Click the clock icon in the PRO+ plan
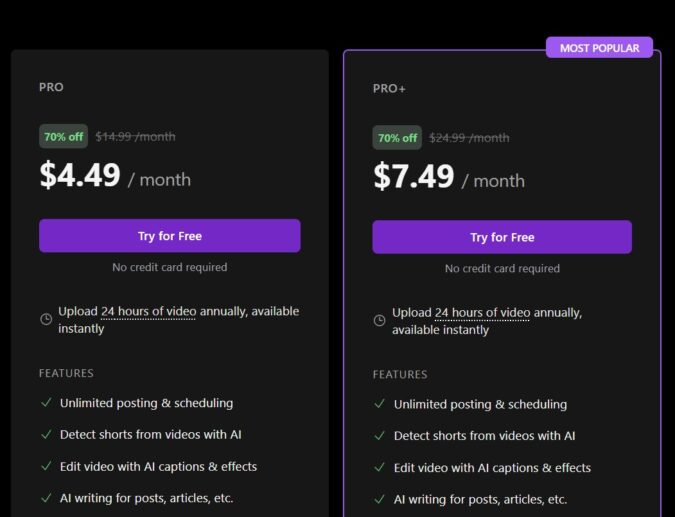Image resolution: width=675 pixels, height=517 pixels. pyautogui.click(x=380, y=321)
